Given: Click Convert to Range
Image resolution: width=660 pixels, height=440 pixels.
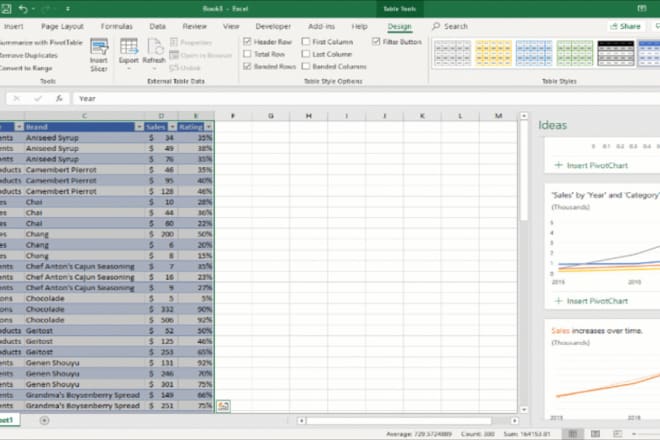Looking at the screenshot, I should pyautogui.click(x=26, y=68).
